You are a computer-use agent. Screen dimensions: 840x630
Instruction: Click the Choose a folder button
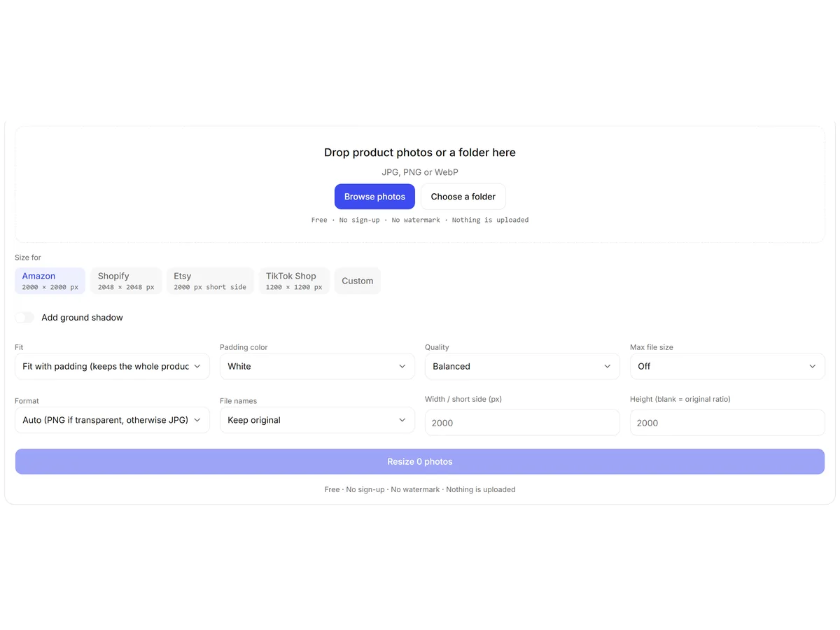pyautogui.click(x=463, y=197)
